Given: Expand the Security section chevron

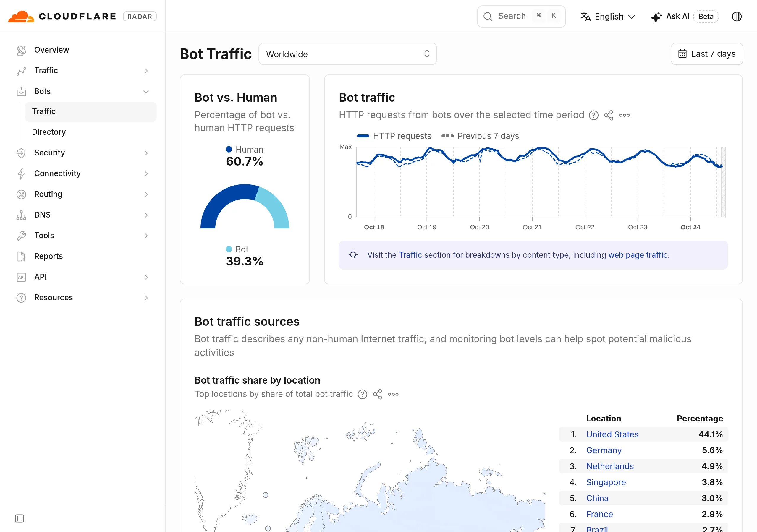Looking at the screenshot, I should pyautogui.click(x=146, y=153).
